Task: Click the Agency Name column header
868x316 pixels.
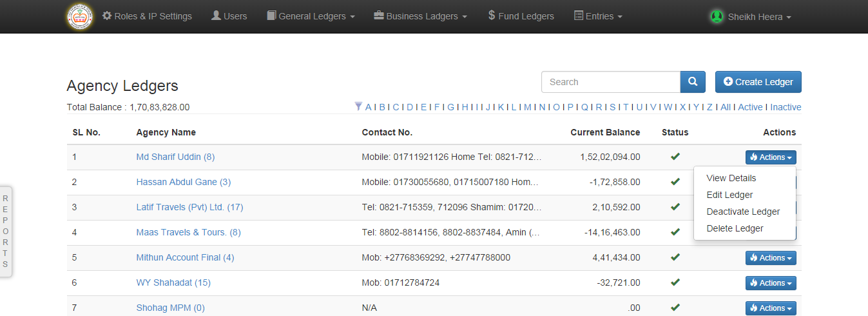Action: coord(166,132)
